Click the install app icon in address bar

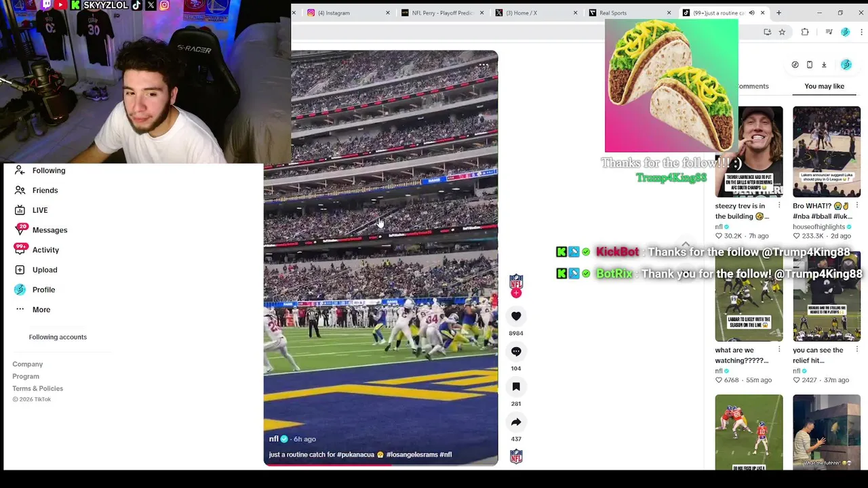point(767,32)
